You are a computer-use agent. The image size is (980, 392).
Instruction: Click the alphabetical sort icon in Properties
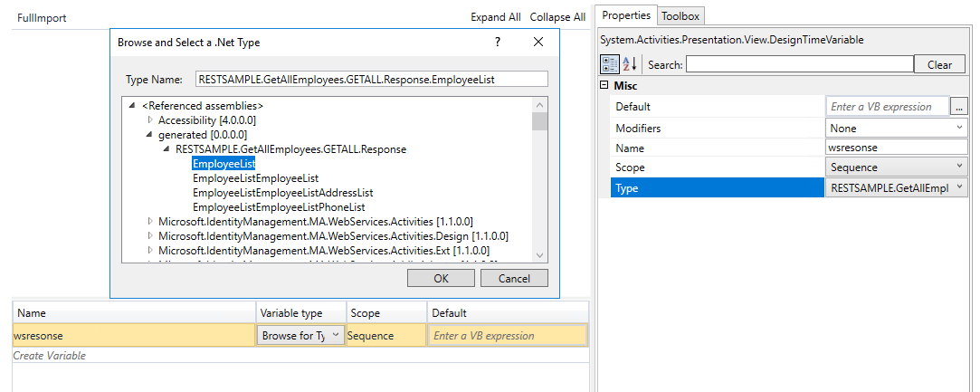coord(630,63)
